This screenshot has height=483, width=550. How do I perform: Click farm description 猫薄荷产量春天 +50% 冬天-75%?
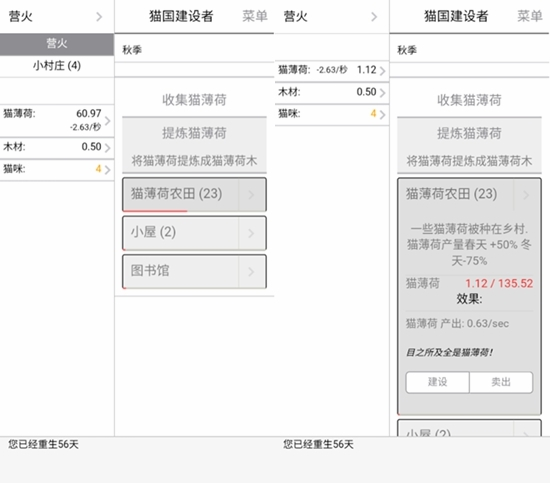point(469,252)
